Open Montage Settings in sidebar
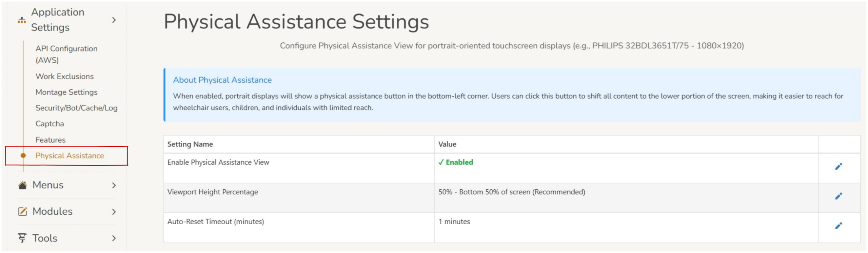 pos(66,92)
